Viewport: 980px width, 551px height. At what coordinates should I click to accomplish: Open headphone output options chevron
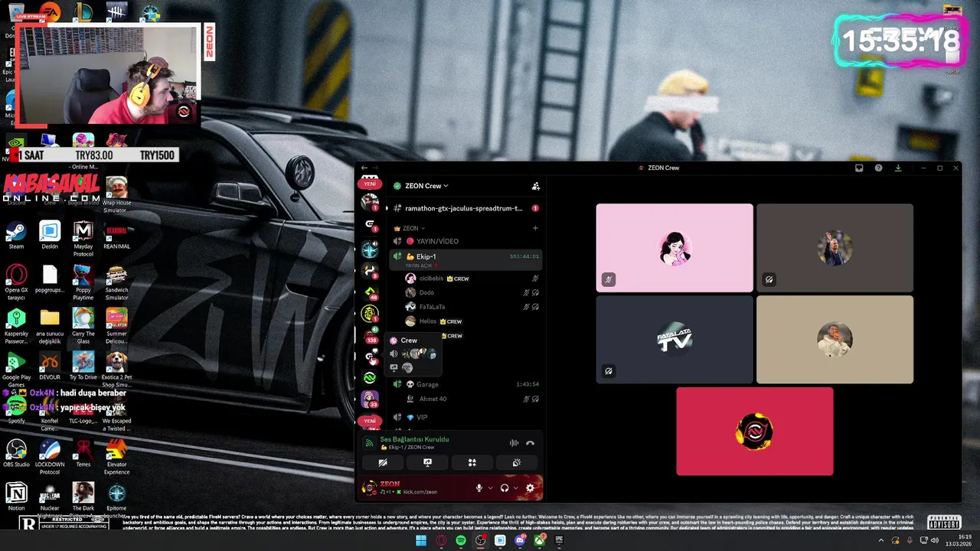point(515,488)
